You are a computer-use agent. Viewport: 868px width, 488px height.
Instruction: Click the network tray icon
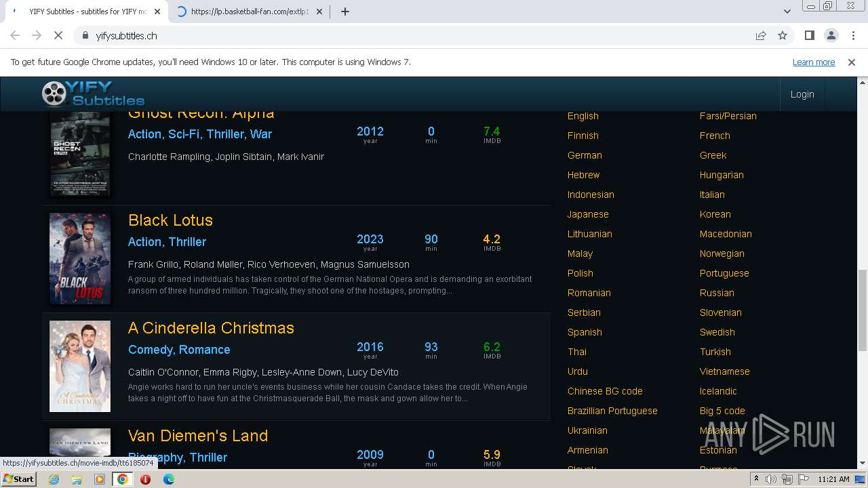[x=787, y=479]
